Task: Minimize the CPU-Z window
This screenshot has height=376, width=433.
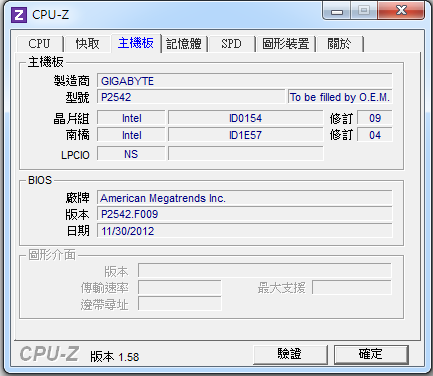Action: point(337,11)
